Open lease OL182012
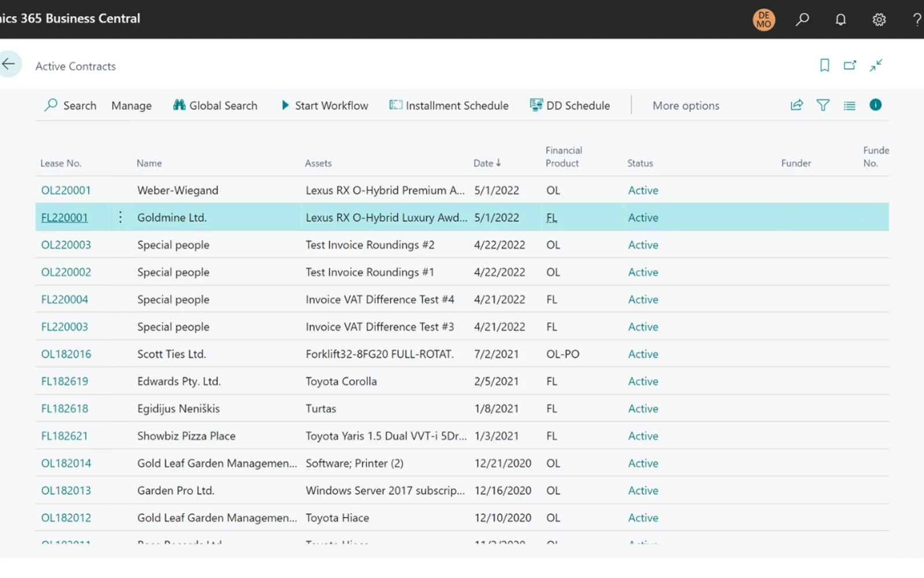The height and width of the screenshot is (578, 924). pos(66,517)
